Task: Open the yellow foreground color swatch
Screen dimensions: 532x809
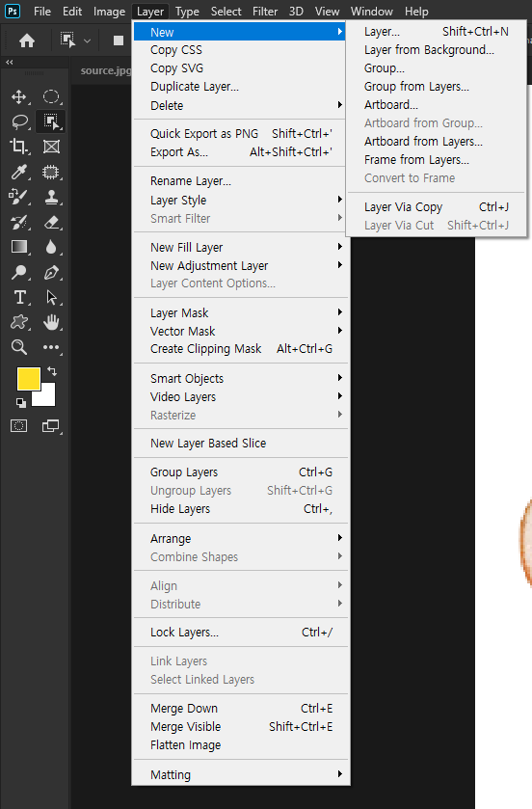Action: (x=28, y=379)
